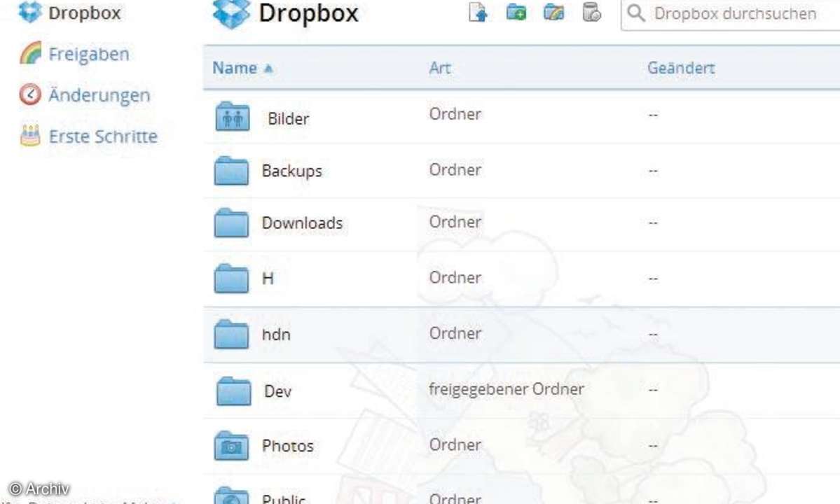Click the H folder icon
This screenshot has width=840, height=504.
pos(231,278)
